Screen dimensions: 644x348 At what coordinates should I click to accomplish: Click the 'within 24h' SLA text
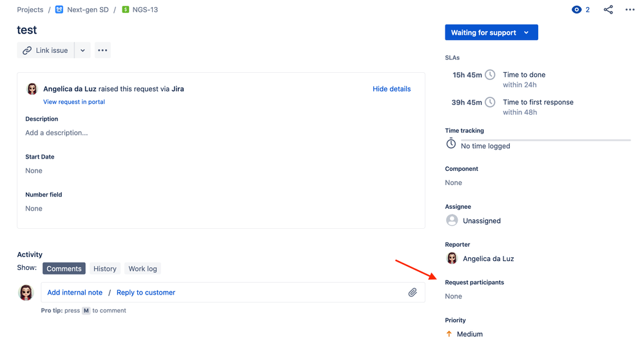click(520, 84)
